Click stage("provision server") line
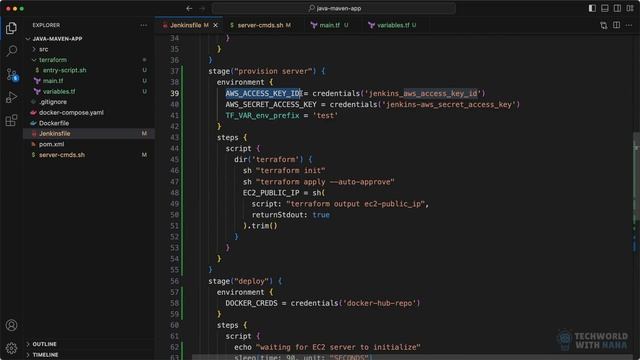640x360 pixels. pos(267,71)
